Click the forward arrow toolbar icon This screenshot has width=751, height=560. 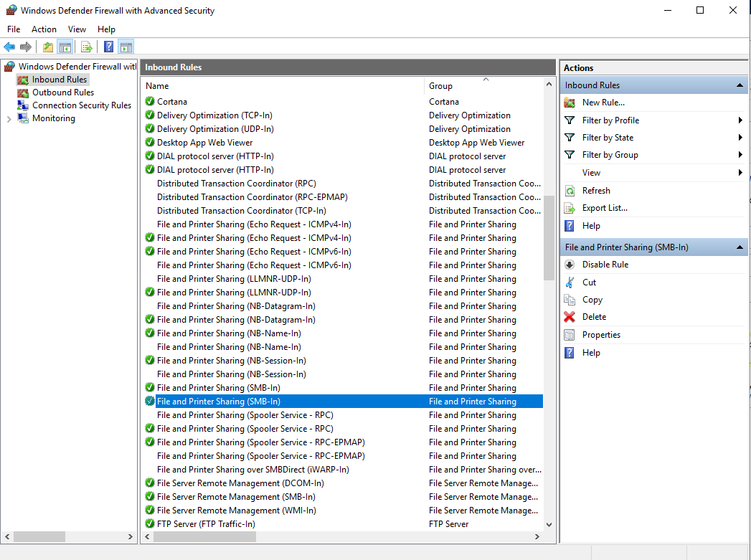click(26, 47)
